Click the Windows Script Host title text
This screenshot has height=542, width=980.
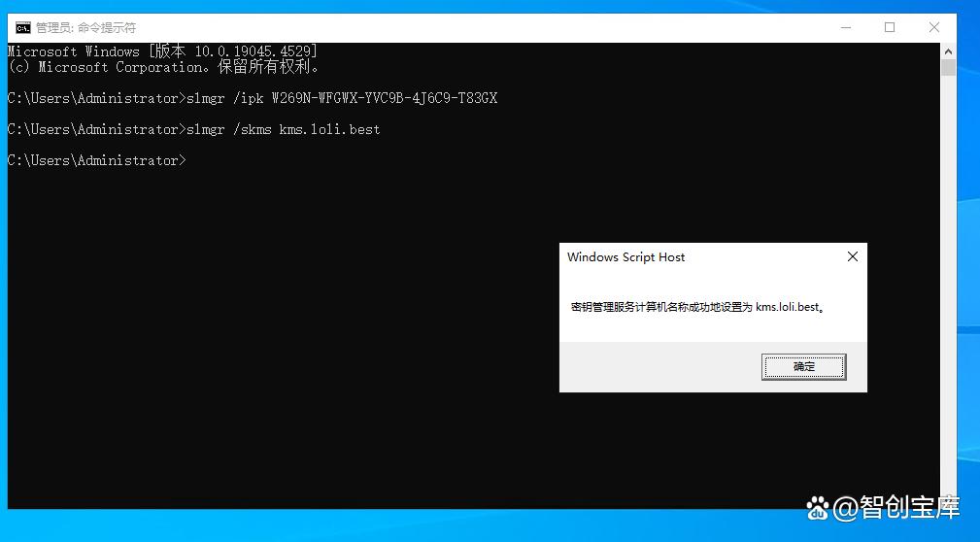point(625,257)
